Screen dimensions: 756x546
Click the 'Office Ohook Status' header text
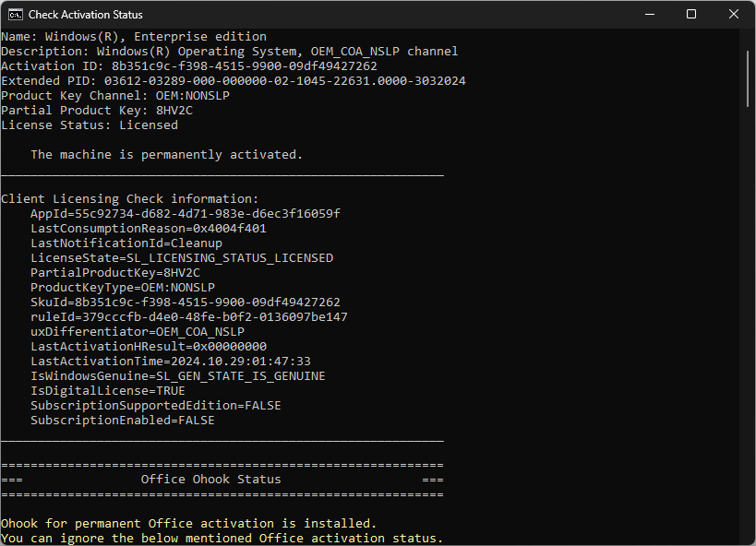point(210,480)
